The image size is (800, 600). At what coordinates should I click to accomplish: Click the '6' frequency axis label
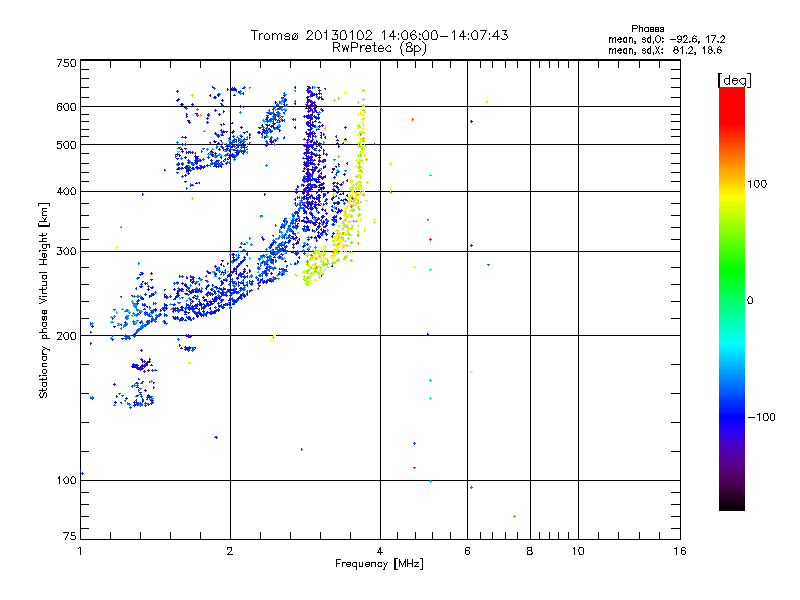click(467, 551)
